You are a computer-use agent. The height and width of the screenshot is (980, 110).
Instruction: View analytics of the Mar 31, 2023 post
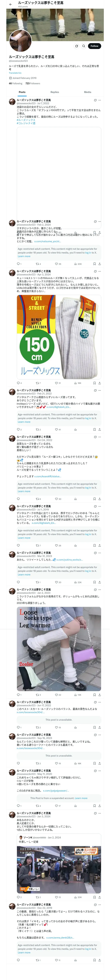click(x=76, y=582)
